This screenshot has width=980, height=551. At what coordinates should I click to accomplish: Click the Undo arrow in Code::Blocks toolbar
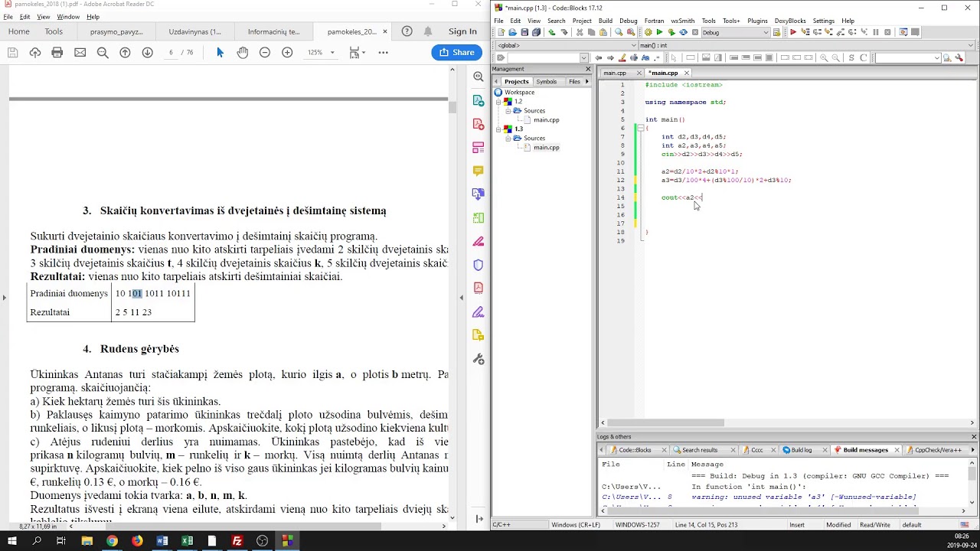coord(552,32)
